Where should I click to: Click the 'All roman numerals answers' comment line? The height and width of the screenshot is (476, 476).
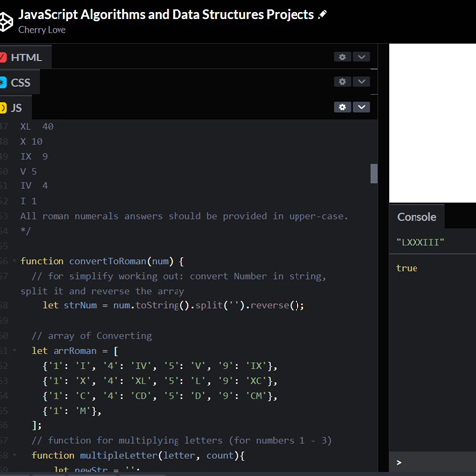(183, 216)
